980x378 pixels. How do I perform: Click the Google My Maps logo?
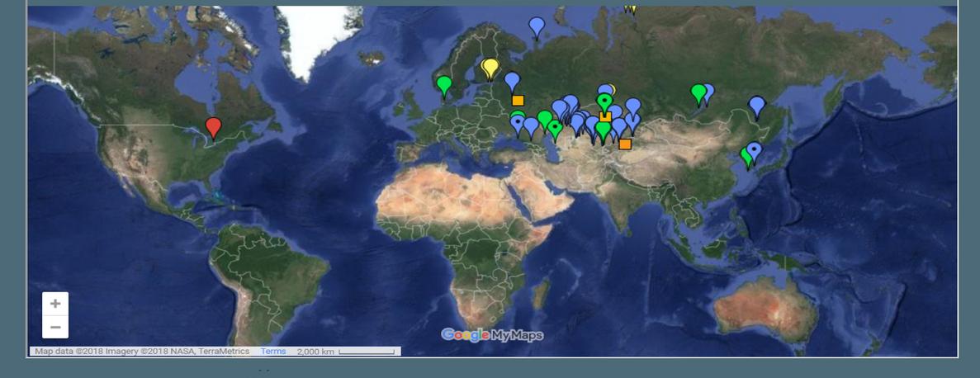492,334
